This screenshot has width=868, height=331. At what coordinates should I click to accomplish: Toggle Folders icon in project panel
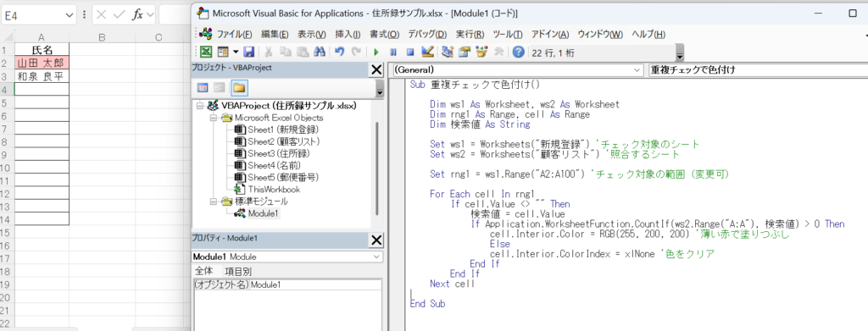239,88
